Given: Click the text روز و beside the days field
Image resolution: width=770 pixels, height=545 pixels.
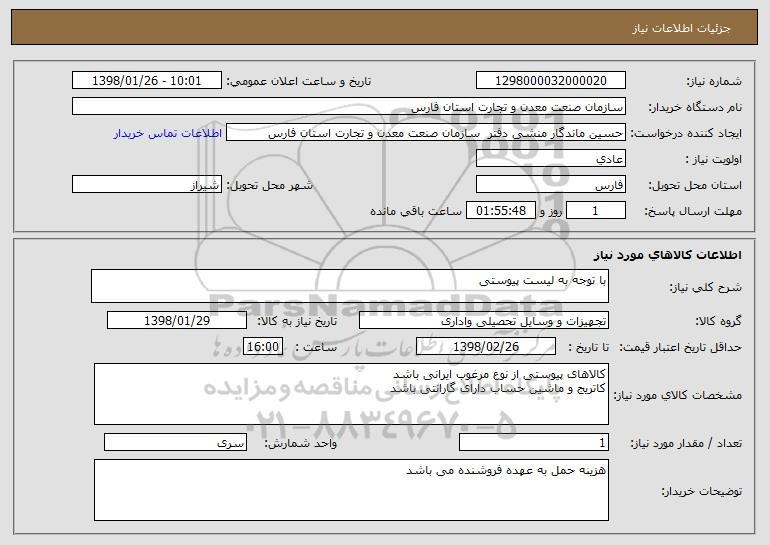Looking at the screenshot, I should (x=550, y=211).
